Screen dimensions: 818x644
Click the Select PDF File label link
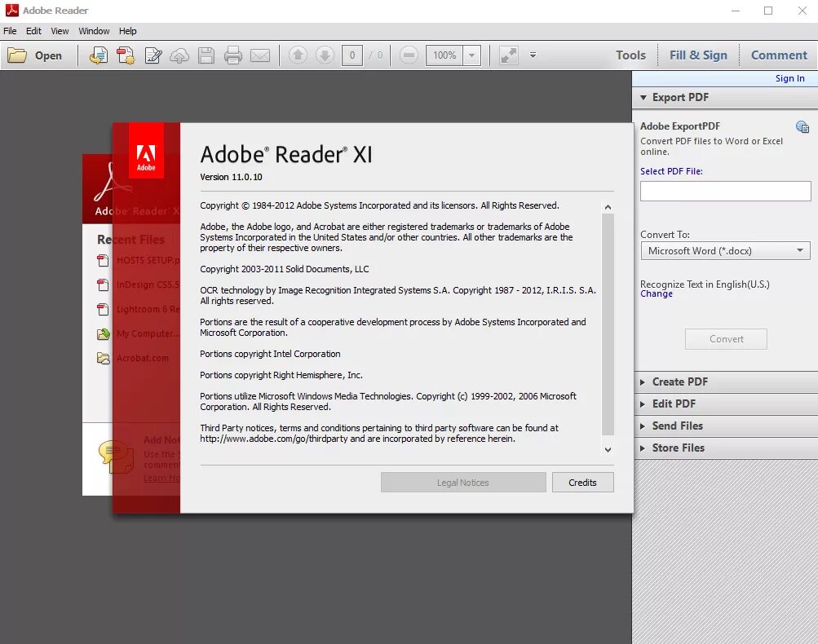click(x=671, y=171)
